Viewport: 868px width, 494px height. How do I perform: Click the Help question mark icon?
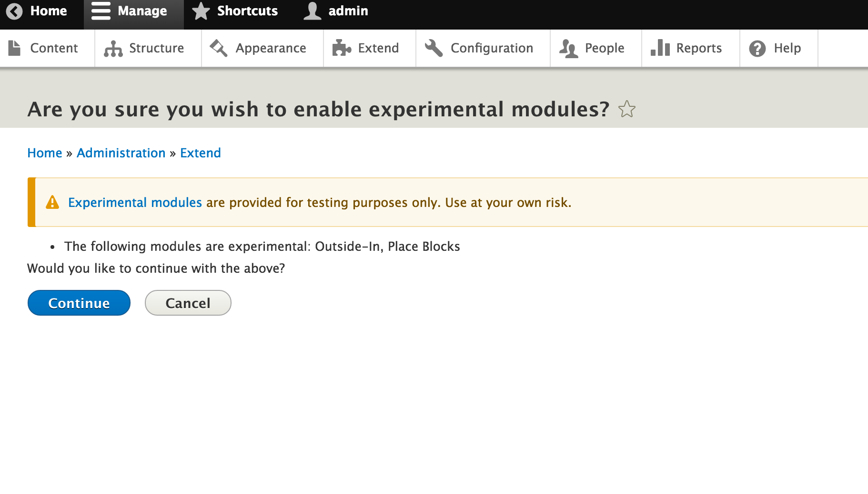pyautogui.click(x=757, y=48)
